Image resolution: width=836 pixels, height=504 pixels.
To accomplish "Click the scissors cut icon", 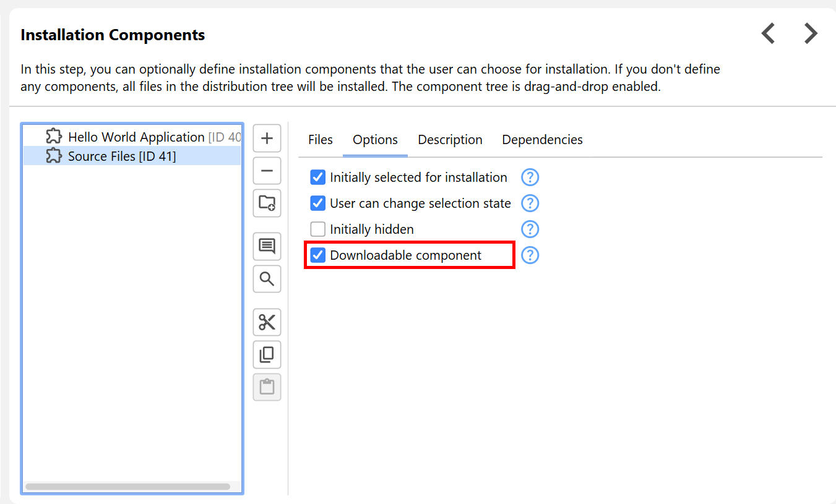I will [x=267, y=322].
